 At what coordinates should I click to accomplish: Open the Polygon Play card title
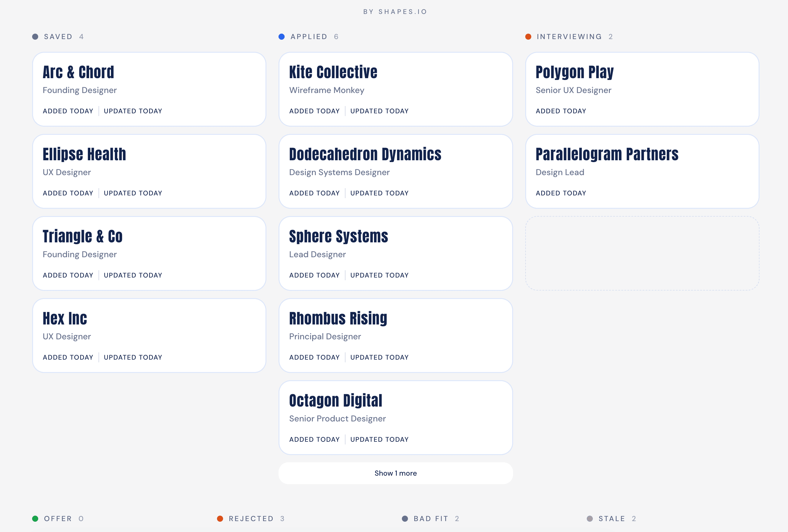[x=575, y=72]
